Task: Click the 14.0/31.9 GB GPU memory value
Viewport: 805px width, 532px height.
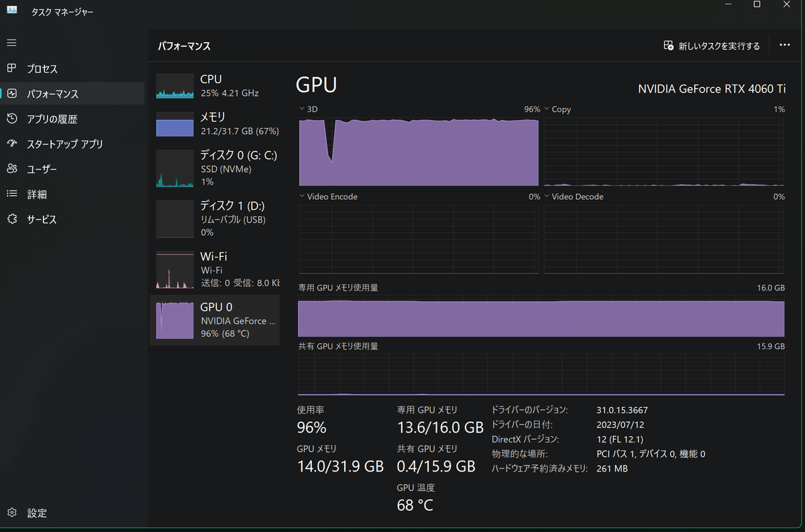Action: click(340, 466)
